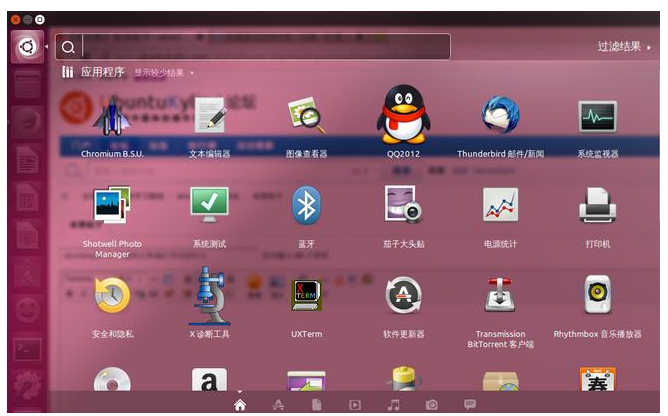Launch the X 诊断工具 microscope app

point(209,296)
